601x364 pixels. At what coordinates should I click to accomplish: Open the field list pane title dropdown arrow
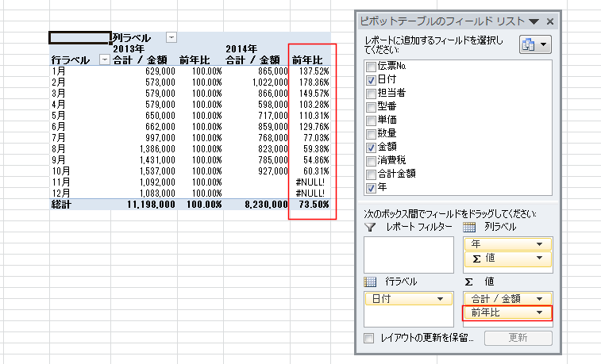coord(534,22)
